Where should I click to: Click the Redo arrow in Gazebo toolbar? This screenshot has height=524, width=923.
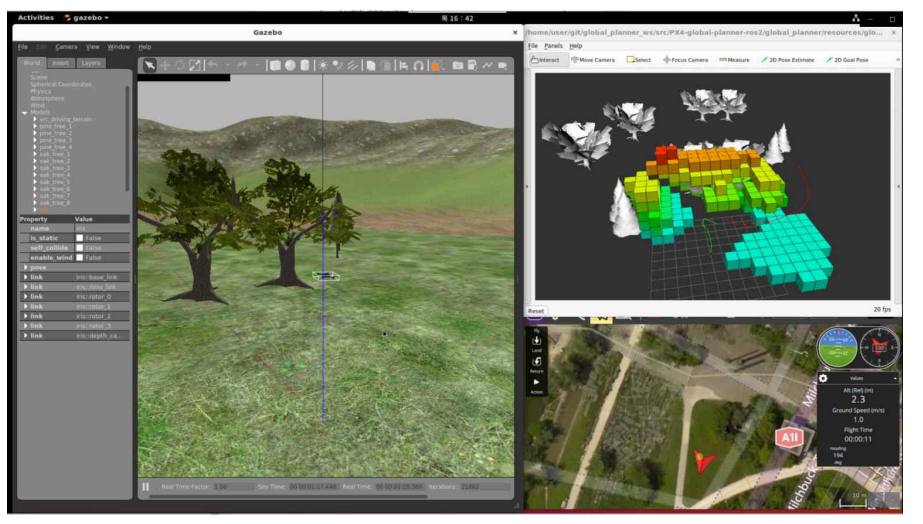tap(241, 65)
